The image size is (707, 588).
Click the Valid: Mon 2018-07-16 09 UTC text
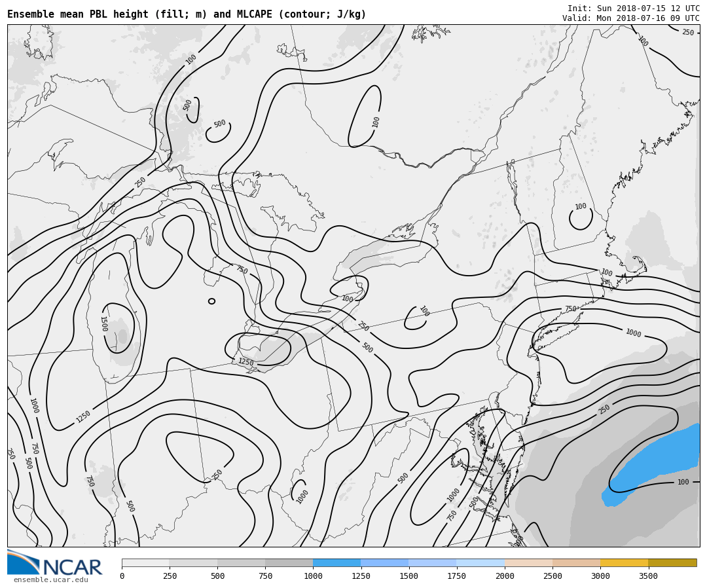(631, 18)
